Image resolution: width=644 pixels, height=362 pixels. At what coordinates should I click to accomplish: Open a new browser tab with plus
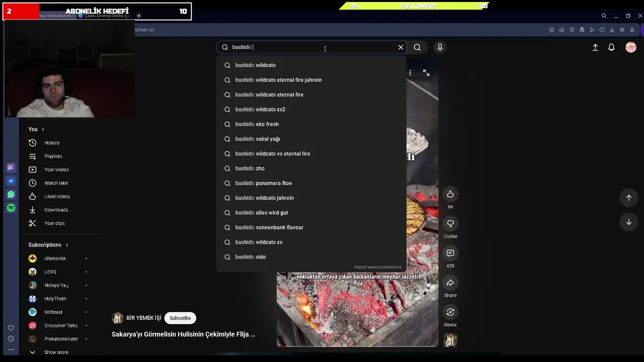pos(139,16)
